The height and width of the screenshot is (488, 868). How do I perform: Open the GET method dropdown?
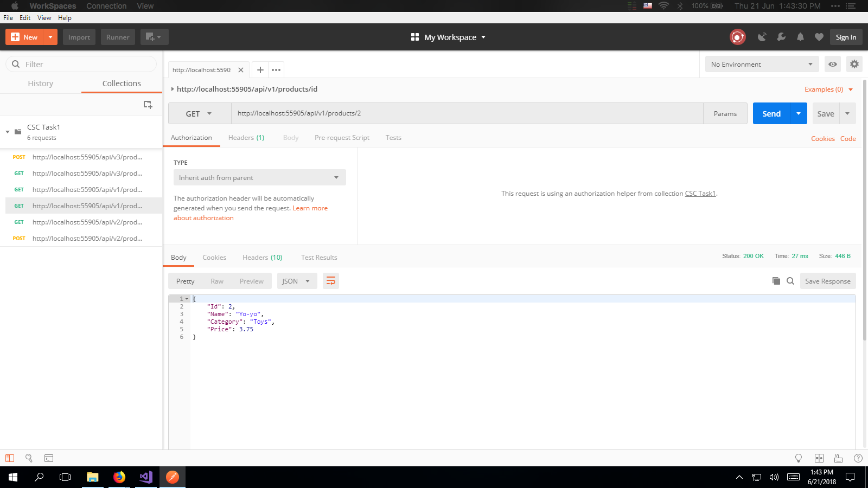coord(199,114)
